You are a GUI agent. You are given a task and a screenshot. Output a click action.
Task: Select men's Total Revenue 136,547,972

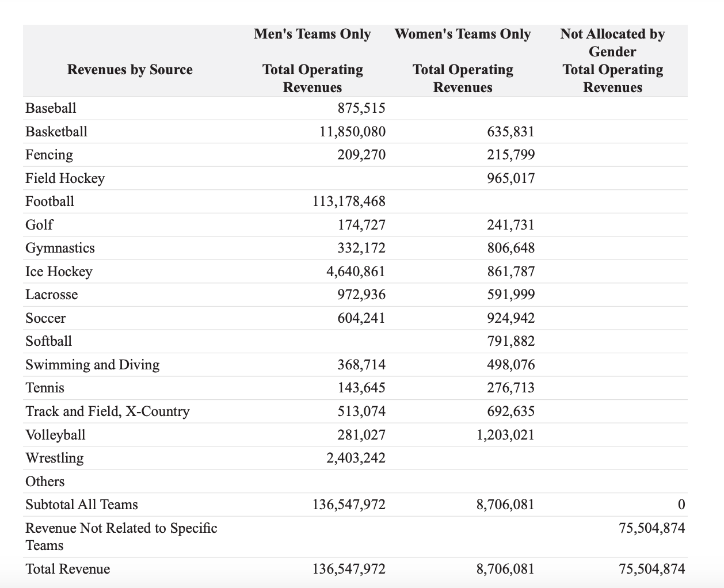click(x=349, y=569)
